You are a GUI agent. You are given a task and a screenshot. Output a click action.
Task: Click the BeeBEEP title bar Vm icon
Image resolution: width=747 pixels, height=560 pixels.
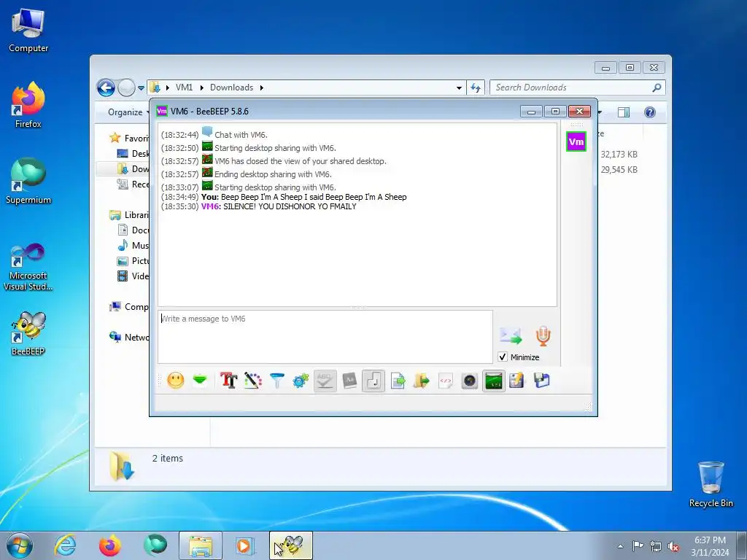[x=162, y=111]
